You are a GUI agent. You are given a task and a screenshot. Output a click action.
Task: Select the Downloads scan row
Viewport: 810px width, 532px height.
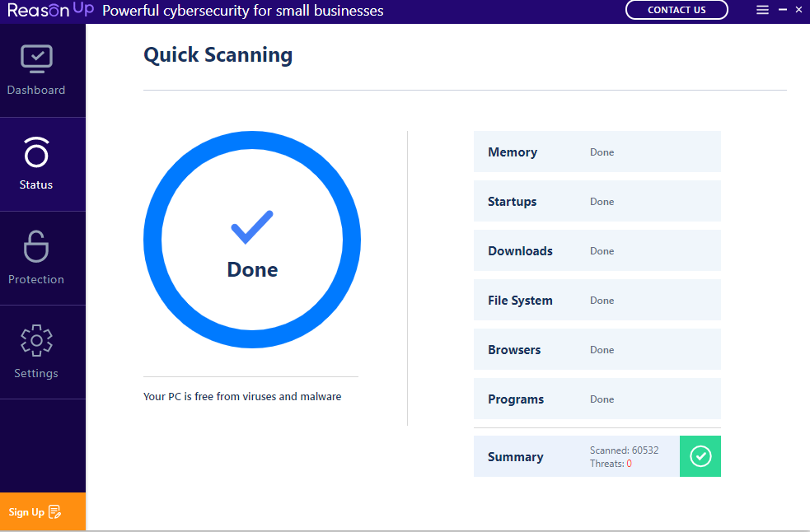(x=597, y=250)
